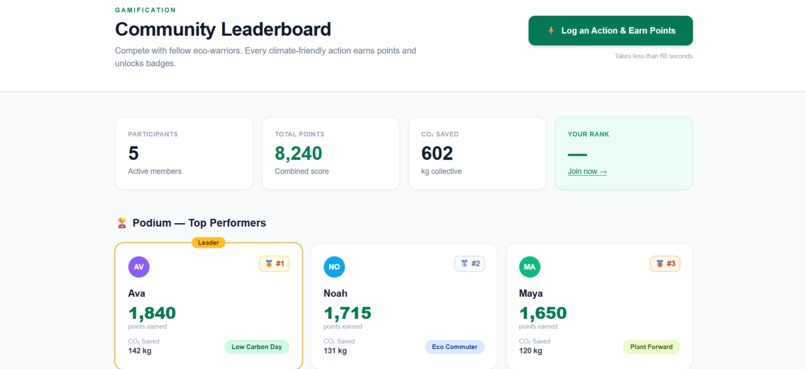Click the YOUR RANK label
The width and height of the screenshot is (806, 369).
589,134
